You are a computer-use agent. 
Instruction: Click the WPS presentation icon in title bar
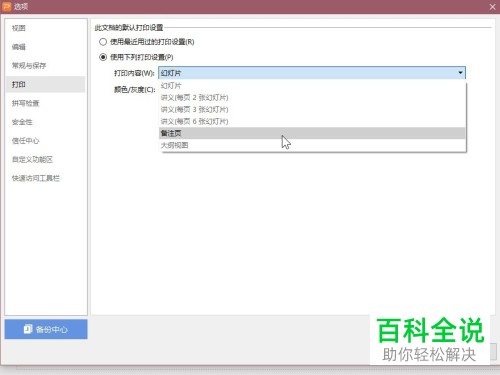point(7,6)
